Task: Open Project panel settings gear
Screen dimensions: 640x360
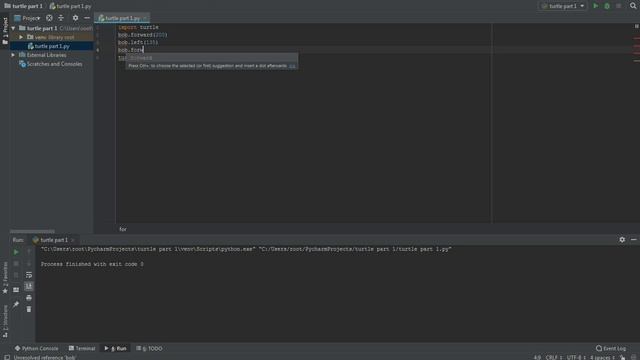Action: click(x=75, y=18)
